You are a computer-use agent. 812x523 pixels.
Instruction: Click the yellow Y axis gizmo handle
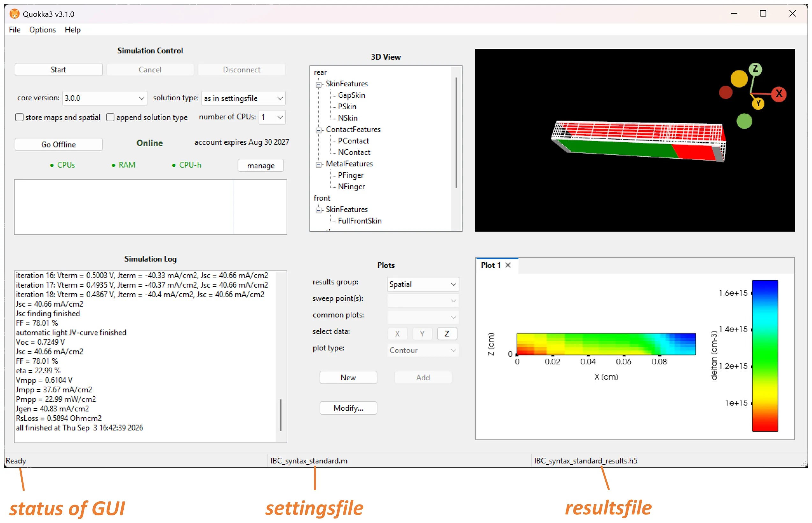click(758, 103)
